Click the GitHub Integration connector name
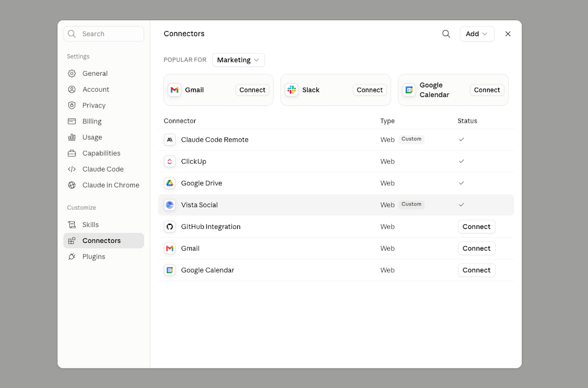This screenshot has width=588, height=388. [211, 227]
